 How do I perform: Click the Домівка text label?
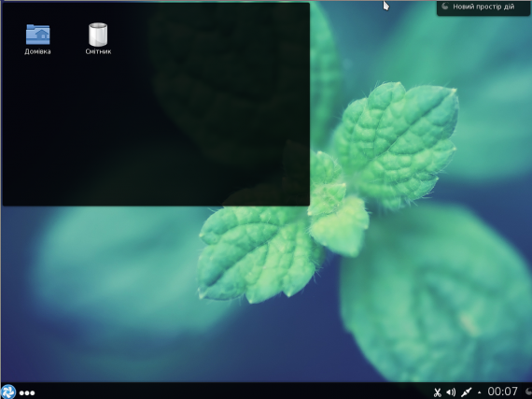(37, 51)
